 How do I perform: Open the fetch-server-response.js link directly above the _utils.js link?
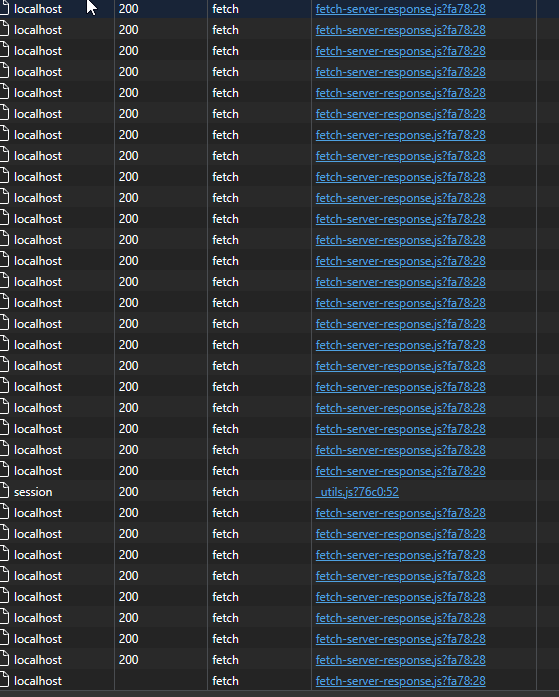(x=400, y=471)
